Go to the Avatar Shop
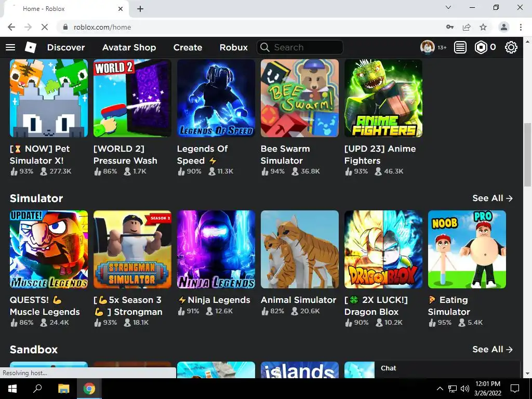Image resolution: width=532 pixels, height=399 pixels. pyautogui.click(x=129, y=47)
